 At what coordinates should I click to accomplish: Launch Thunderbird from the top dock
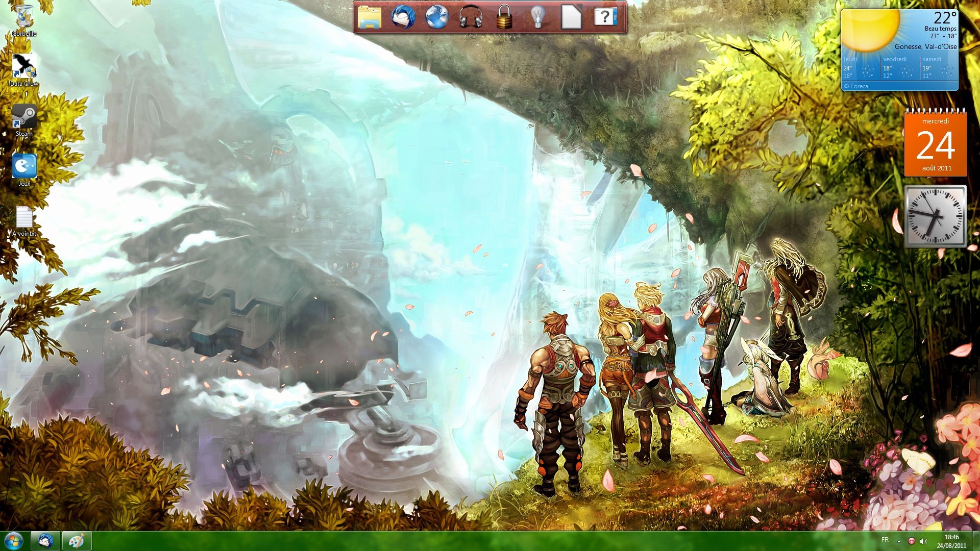[x=403, y=17]
